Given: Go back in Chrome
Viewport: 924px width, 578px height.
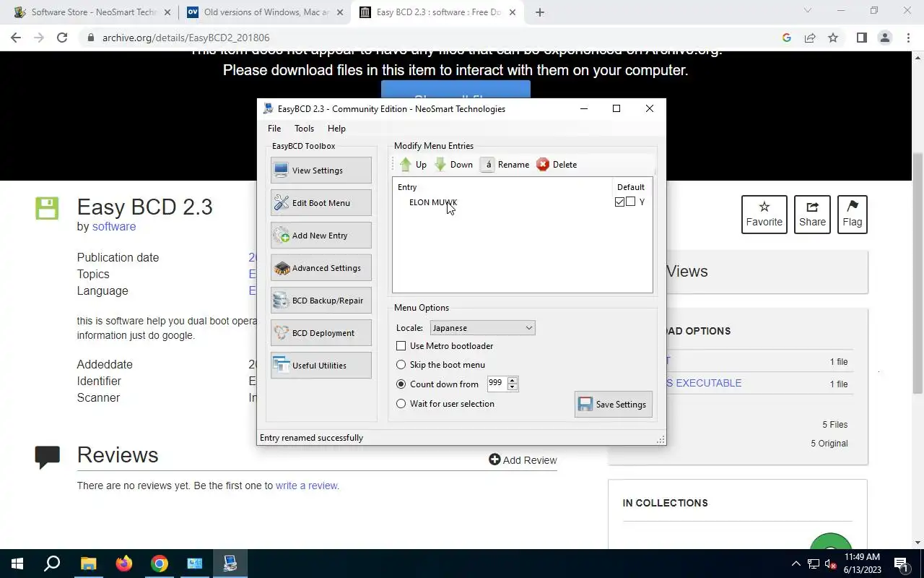Looking at the screenshot, I should (x=16, y=38).
